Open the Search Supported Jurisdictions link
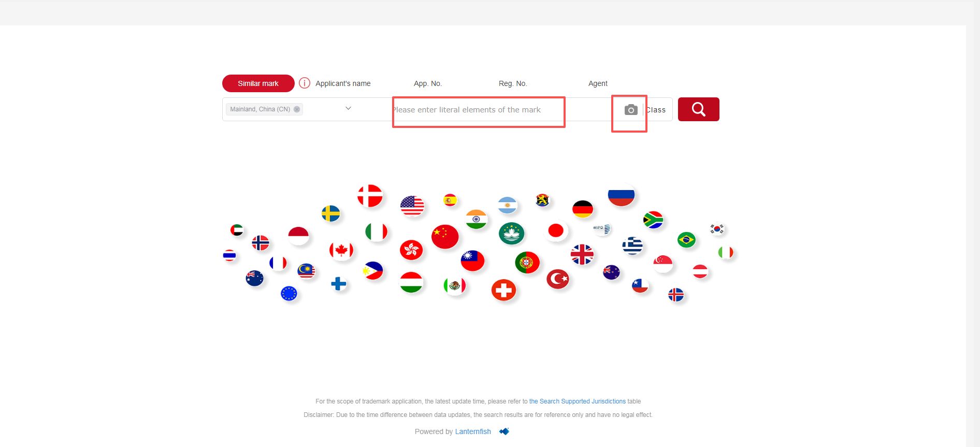 click(577, 401)
